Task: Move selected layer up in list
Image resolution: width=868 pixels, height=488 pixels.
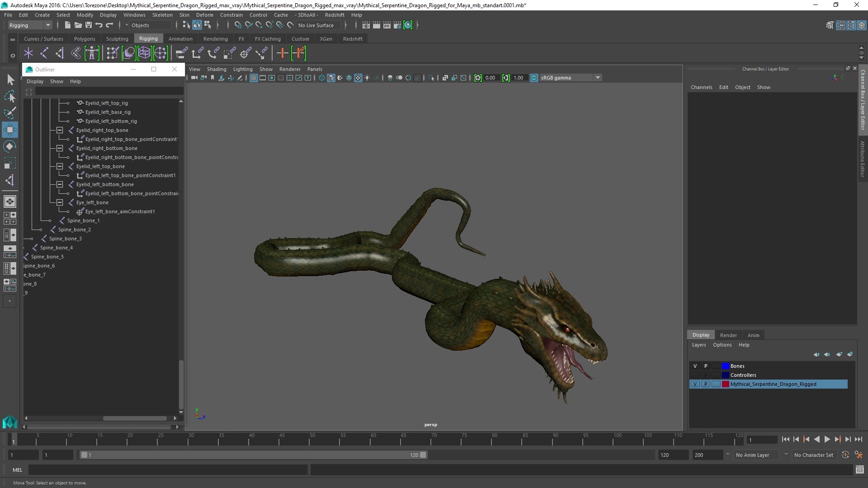Action: [x=816, y=354]
